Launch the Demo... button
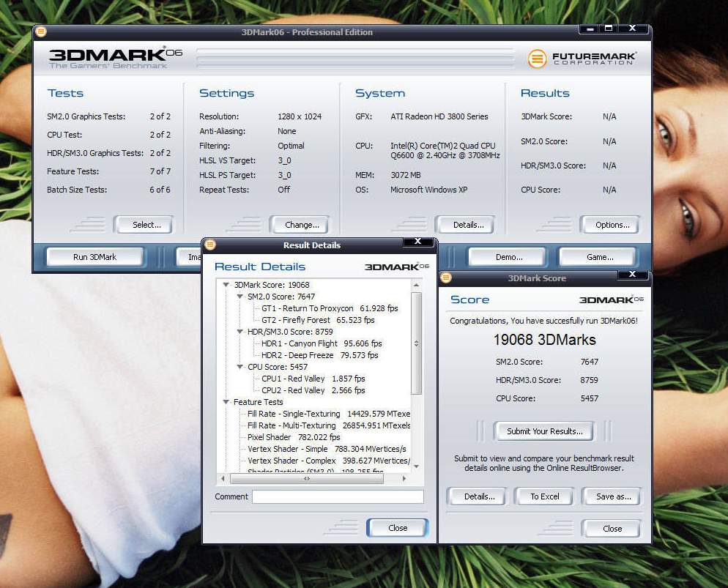 tap(507, 256)
